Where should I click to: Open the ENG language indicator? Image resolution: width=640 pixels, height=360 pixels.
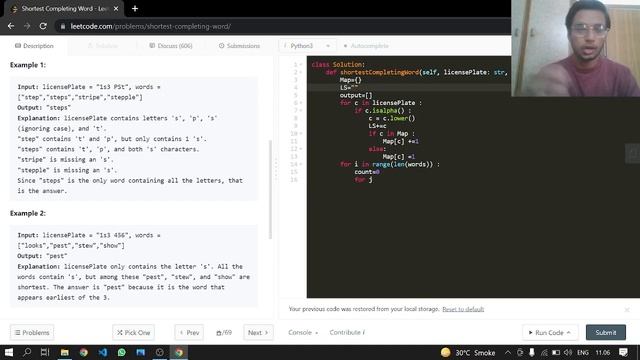(x=583, y=352)
